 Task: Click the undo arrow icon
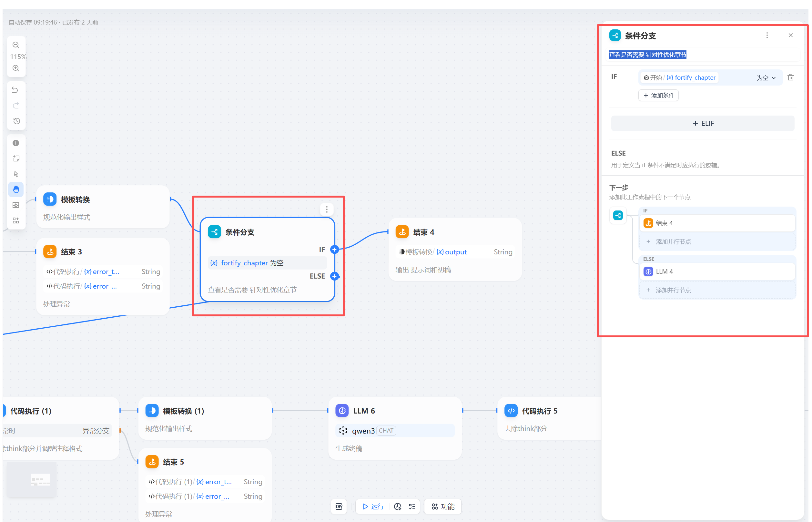pos(15,90)
